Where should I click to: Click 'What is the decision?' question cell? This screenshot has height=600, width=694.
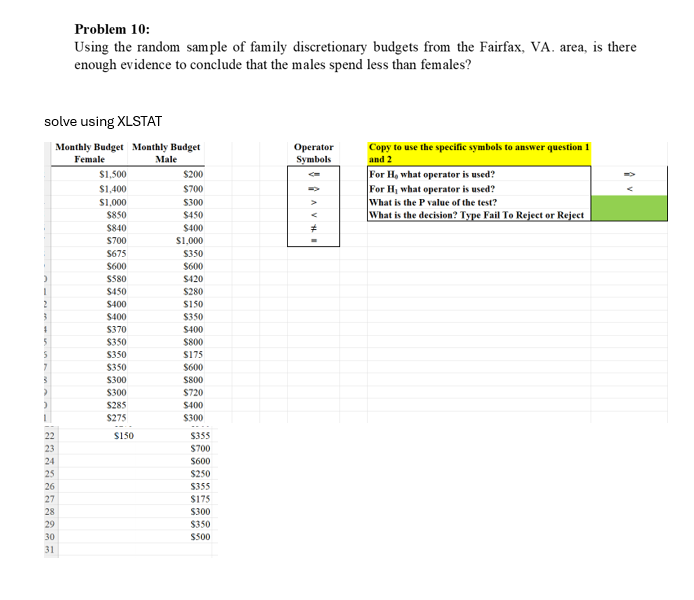[x=479, y=215]
